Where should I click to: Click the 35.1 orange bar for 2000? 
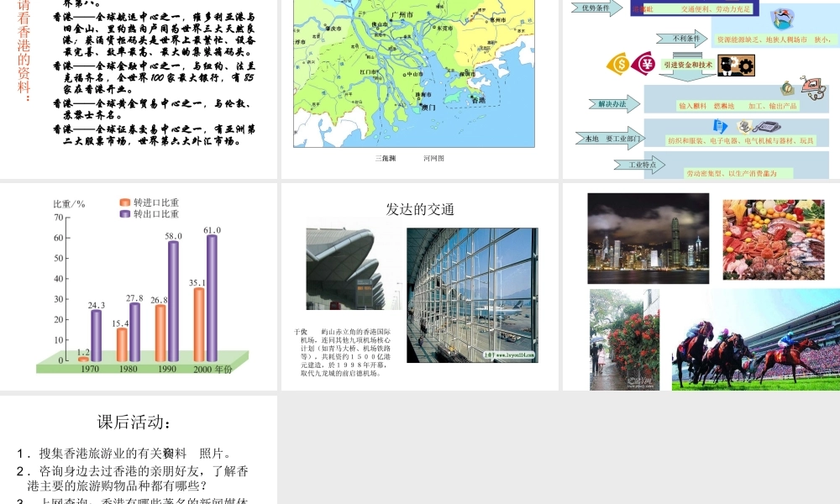click(199, 324)
